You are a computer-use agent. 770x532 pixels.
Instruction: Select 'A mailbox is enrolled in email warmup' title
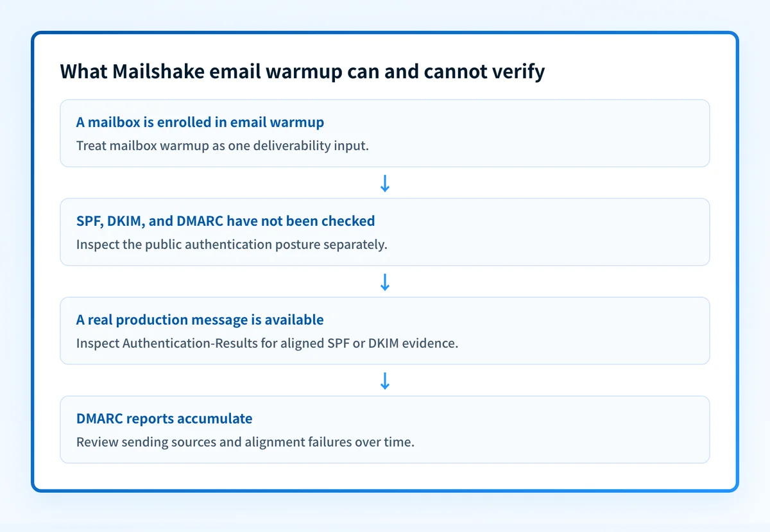coord(200,122)
